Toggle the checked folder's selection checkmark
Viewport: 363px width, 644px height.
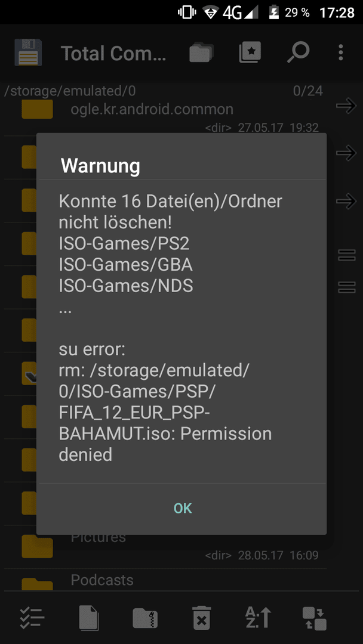[x=29, y=373]
